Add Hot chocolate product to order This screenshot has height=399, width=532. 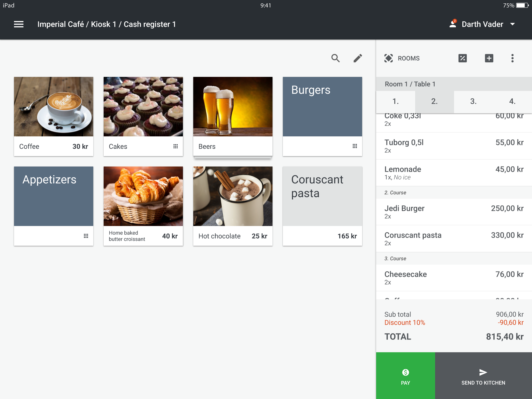pyautogui.click(x=233, y=206)
